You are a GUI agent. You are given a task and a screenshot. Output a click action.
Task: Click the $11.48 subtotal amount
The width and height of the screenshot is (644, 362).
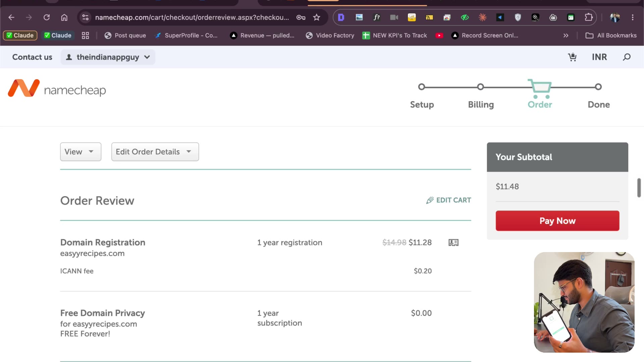507,187
